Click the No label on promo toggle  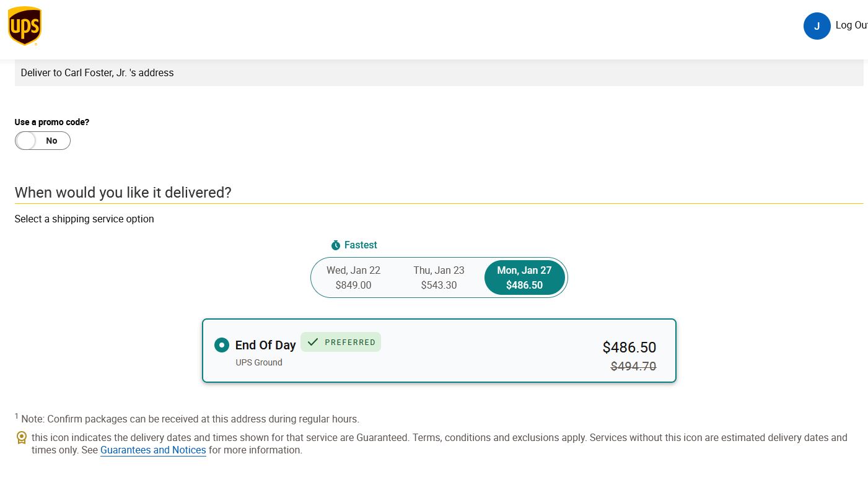click(x=51, y=141)
